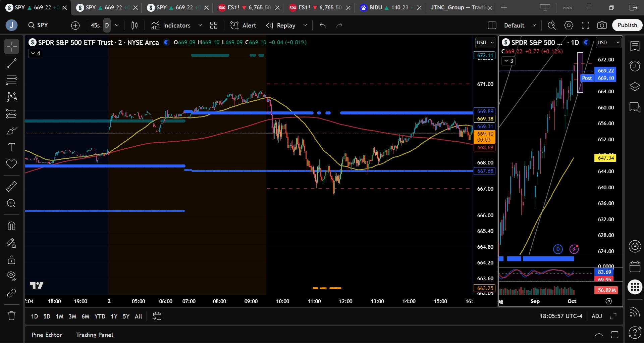Viewport: 644px width, 344px height.
Task: Open the object tree layers panel
Action: click(x=635, y=87)
